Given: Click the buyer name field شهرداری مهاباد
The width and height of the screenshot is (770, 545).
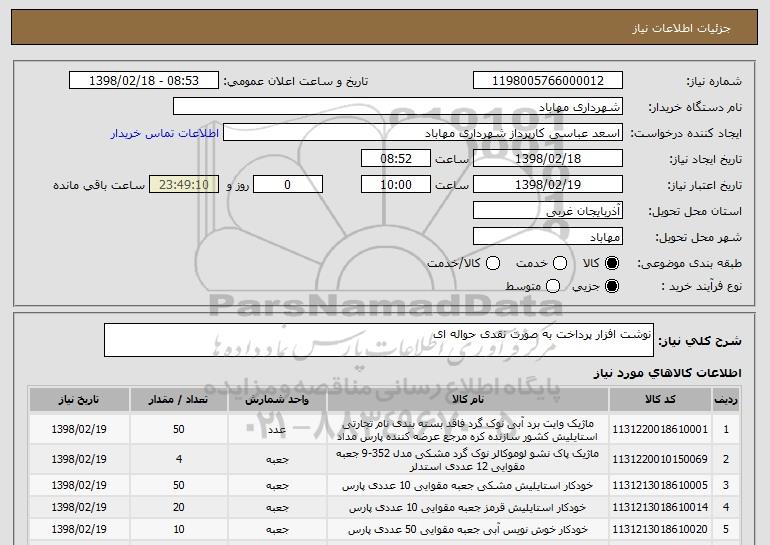Looking at the screenshot, I should 398,107.
